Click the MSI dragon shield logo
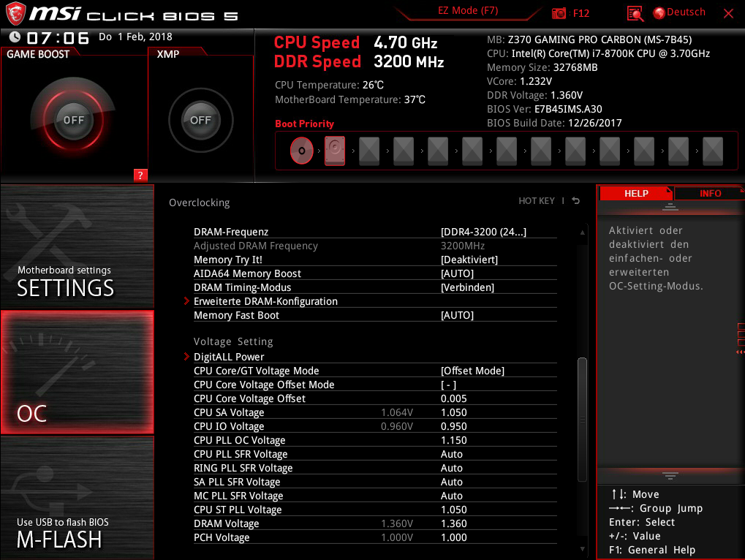The height and width of the screenshot is (560, 745). click(x=15, y=13)
